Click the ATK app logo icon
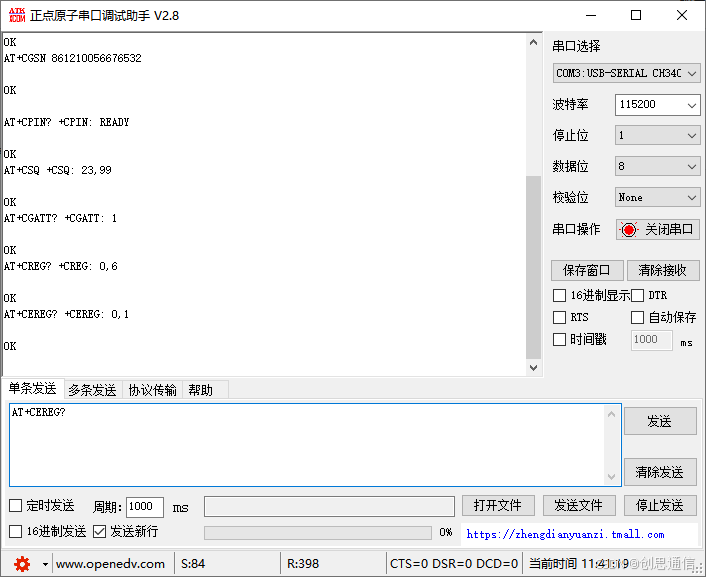Screen dimensions: 706x577 (x=17, y=15)
